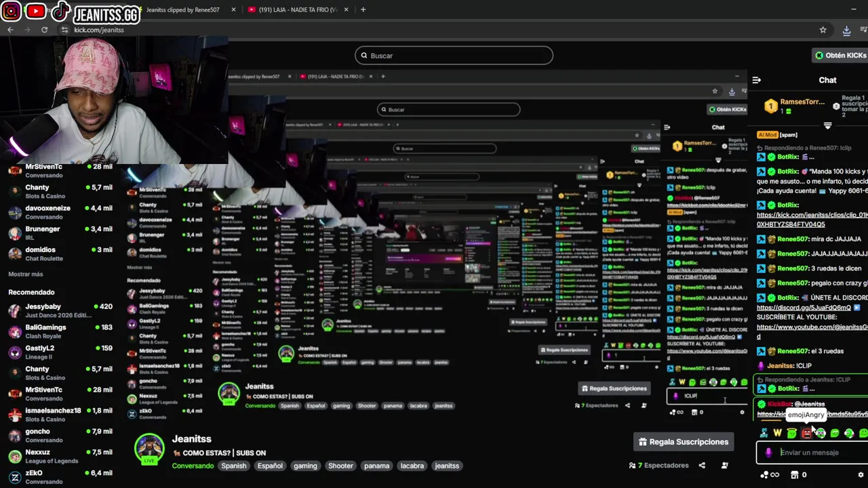The image size is (868, 488).
Task: Open Jessybaby in Recomendado list
Action: click(61, 310)
